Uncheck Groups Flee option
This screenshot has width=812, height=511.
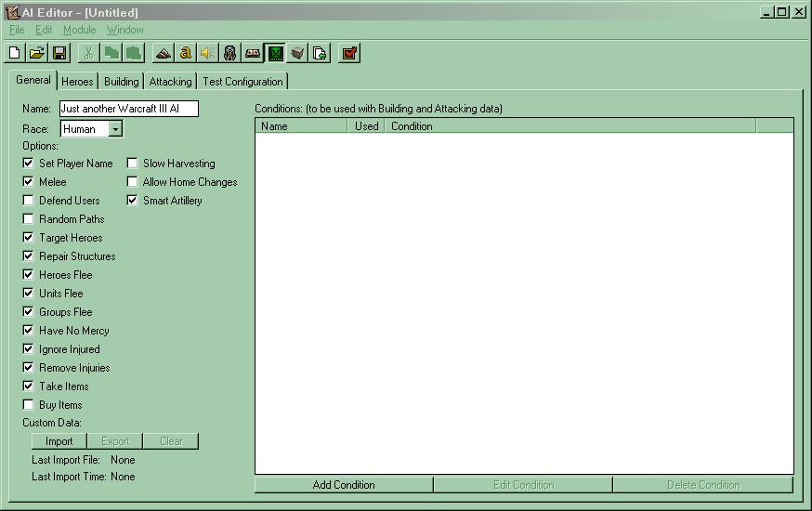(29, 311)
